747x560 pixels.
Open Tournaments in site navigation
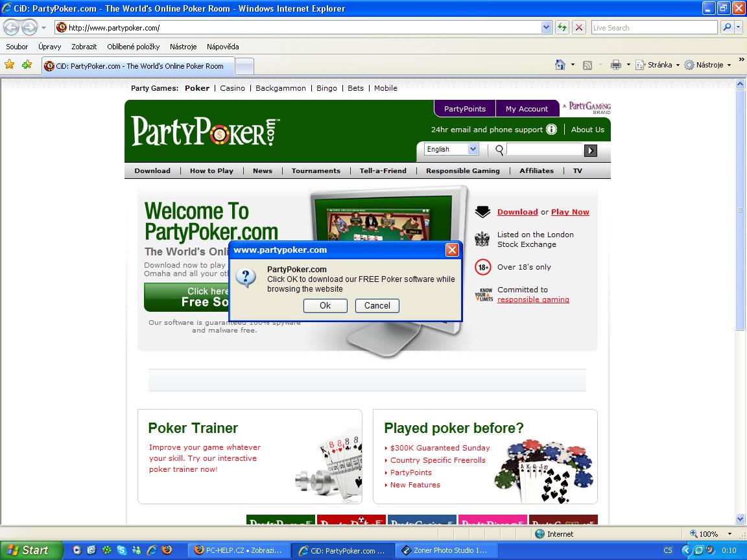pos(316,171)
